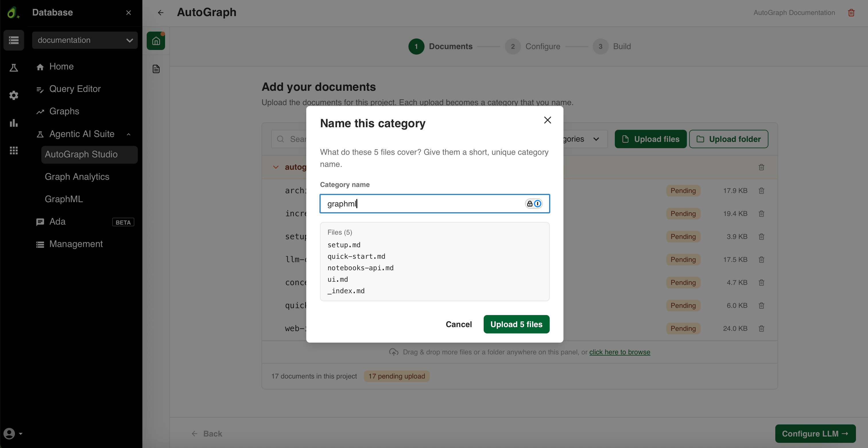Delete the category via header trash icon
868x448 pixels.
(x=761, y=167)
